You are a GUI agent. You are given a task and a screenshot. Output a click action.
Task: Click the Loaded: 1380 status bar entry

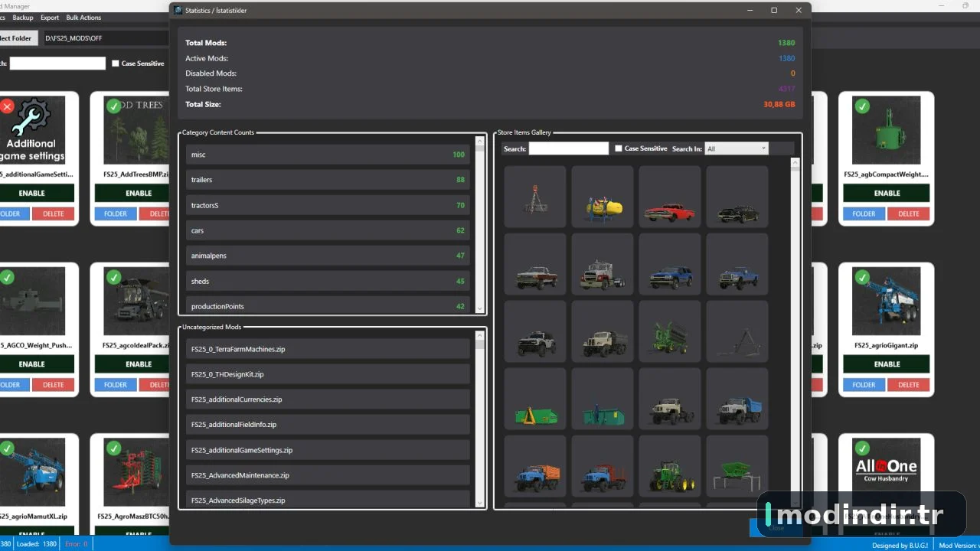(37, 544)
